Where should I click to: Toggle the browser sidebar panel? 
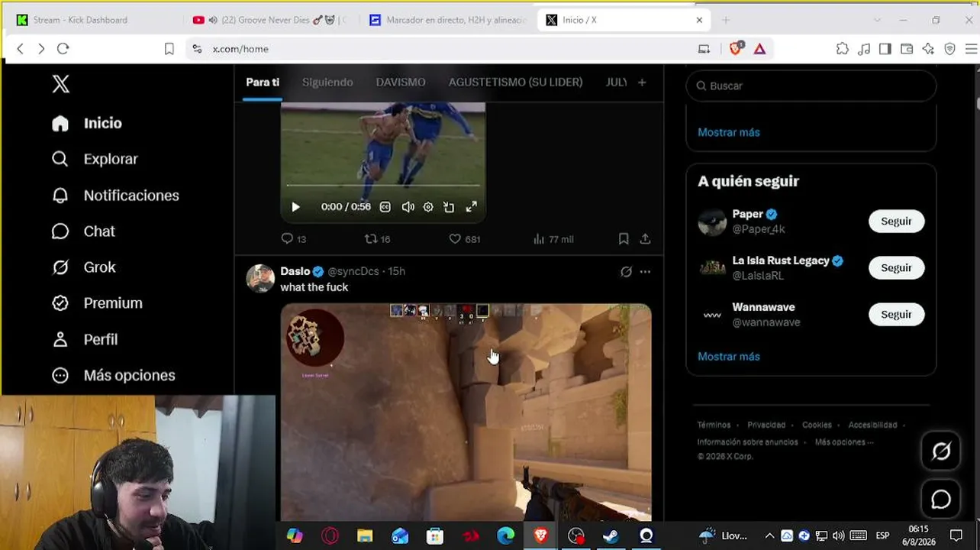[x=885, y=49]
